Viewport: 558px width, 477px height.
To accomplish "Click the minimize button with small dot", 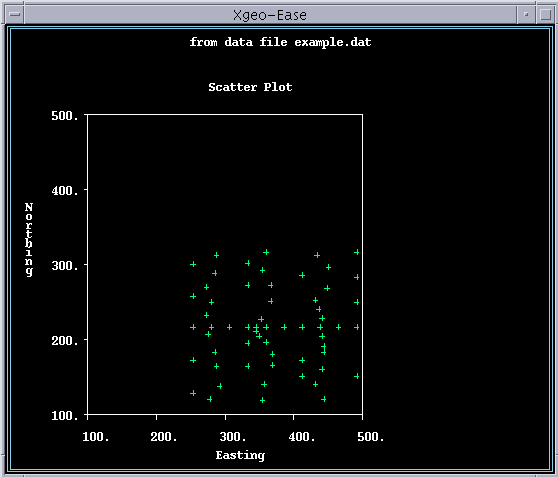I will 526,15.
